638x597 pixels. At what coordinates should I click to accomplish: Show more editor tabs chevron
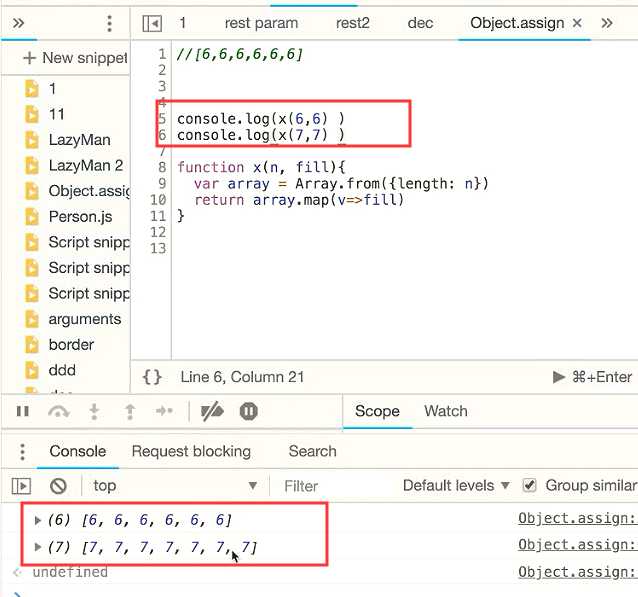click(607, 23)
